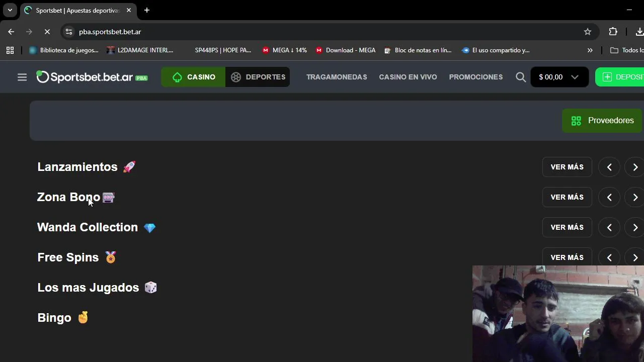644x362 pixels.
Task: Open browser Extensions puzzle icon
Action: (x=613, y=32)
